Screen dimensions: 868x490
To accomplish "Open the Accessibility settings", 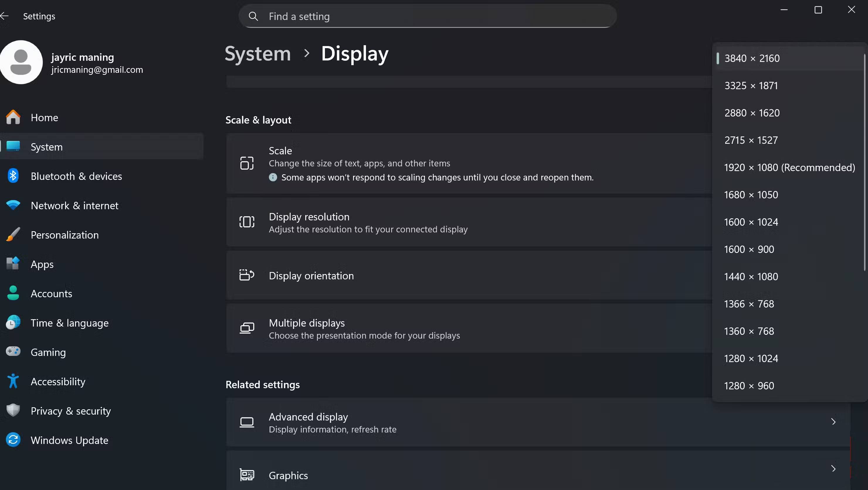I will click(58, 381).
